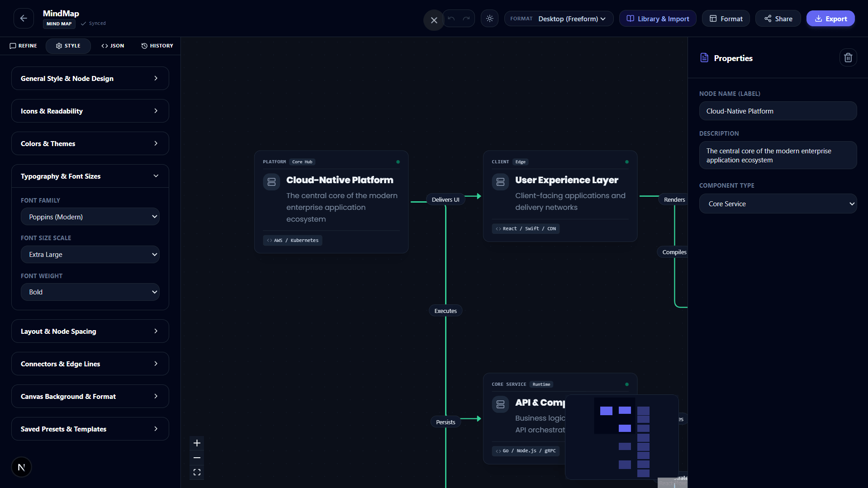The height and width of the screenshot is (488, 868).
Task: Expand Icons & Readability section
Action: click(90, 111)
